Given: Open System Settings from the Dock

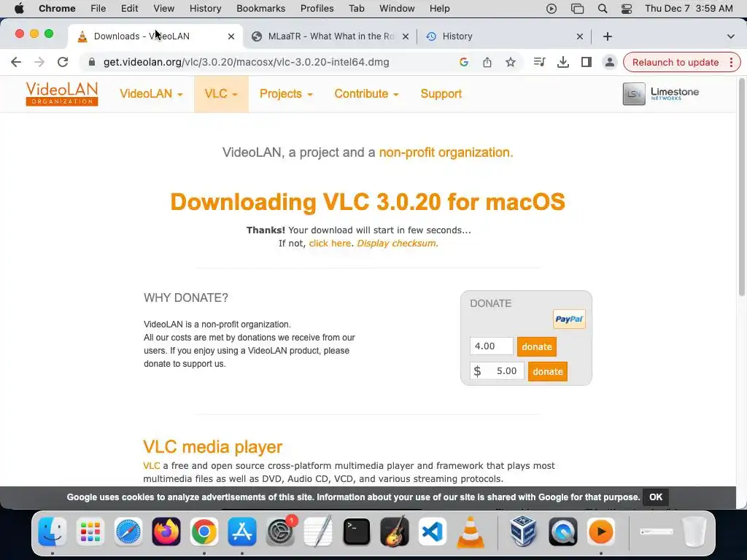Looking at the screenshot, I should coord(280,532).
